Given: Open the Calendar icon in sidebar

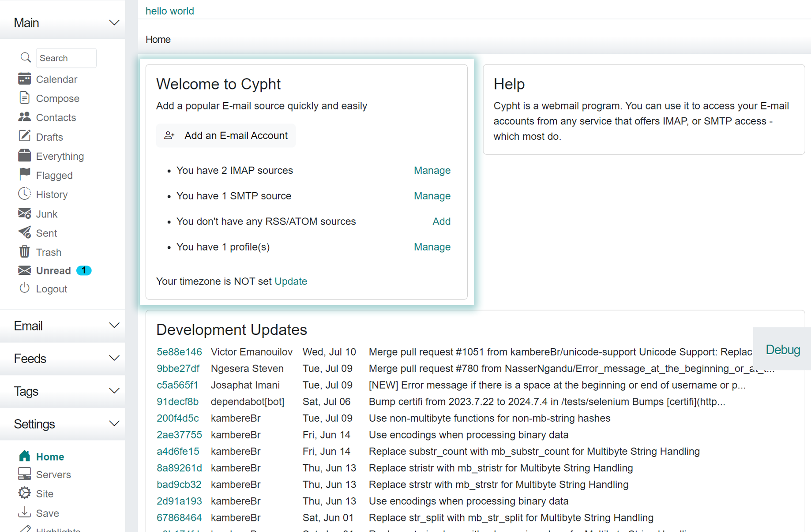Looking at the screenshot, I should 25,79.
